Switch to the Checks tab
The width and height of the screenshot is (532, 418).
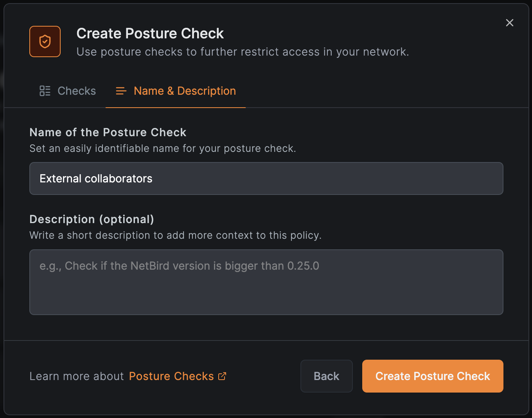click(x=76, y=91)
